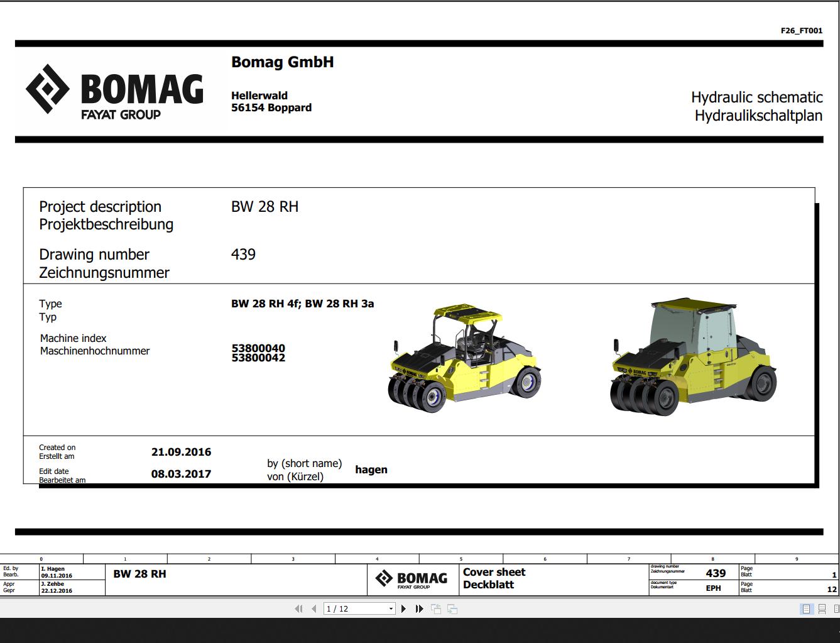Screen dimensions: 840x643
Task: Select single page layout view
Action: coord(807,608)
